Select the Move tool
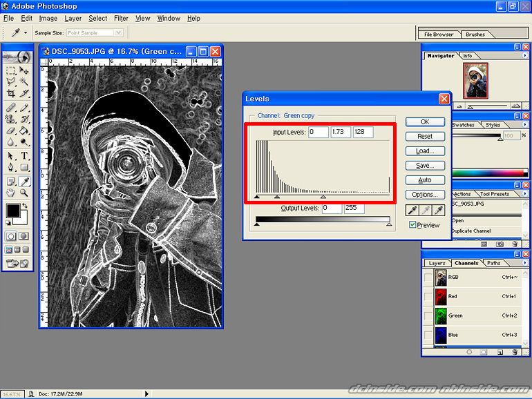532x399 pixels. point(23,70)
